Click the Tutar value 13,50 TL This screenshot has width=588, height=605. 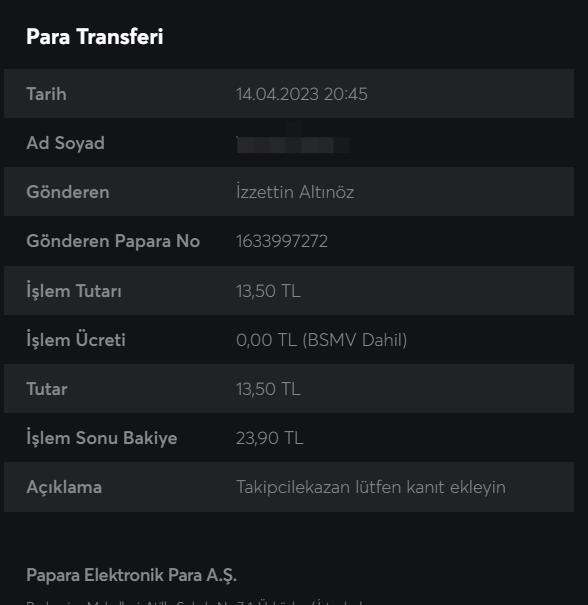(268, 389)
